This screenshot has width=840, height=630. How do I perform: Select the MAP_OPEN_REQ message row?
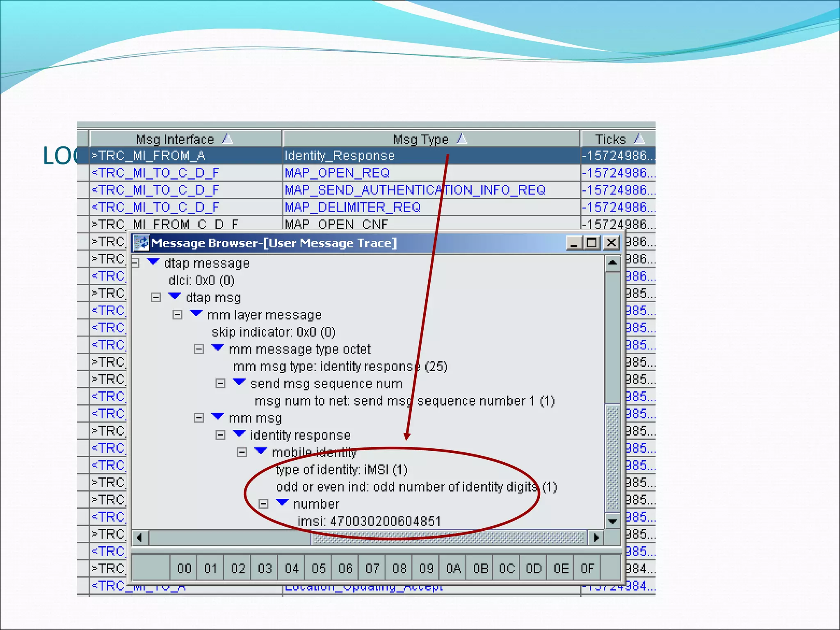click(x=337, y=173)
